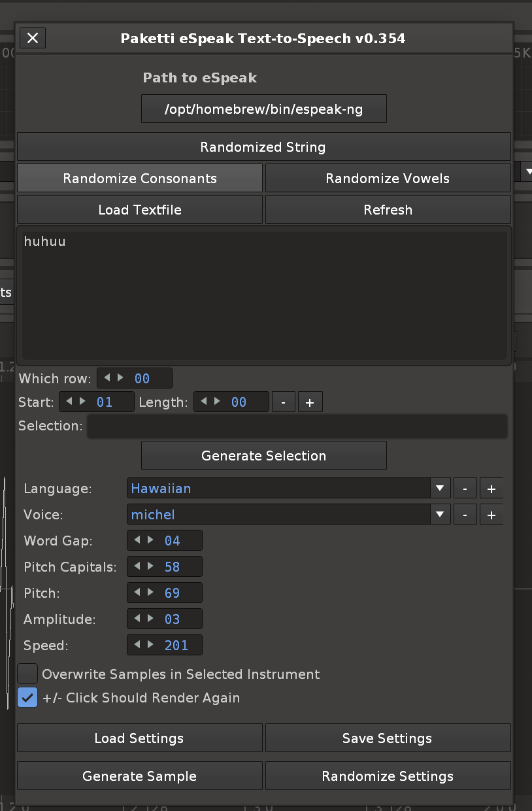The width and height of the screenshot is (532, 811).
Task: Click the Randomize Settings button
Action: pyautogui.click(x=388, y=776)
